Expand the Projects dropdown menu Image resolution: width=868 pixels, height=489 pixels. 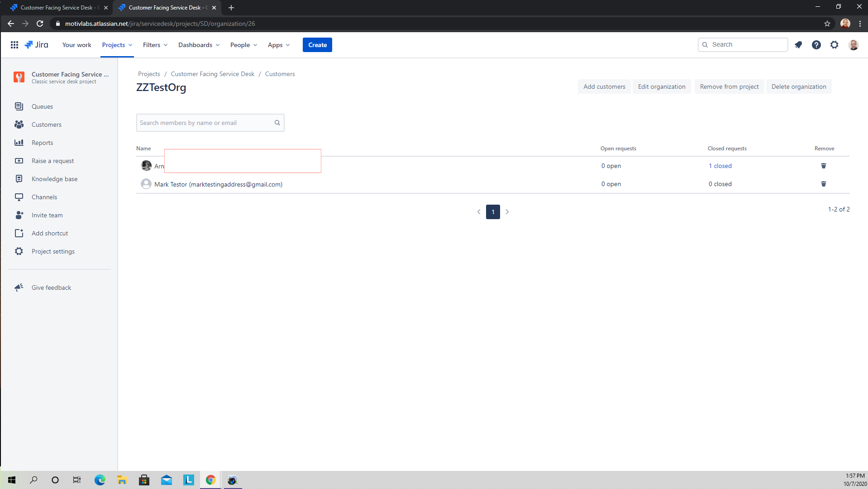click(117, 45)
